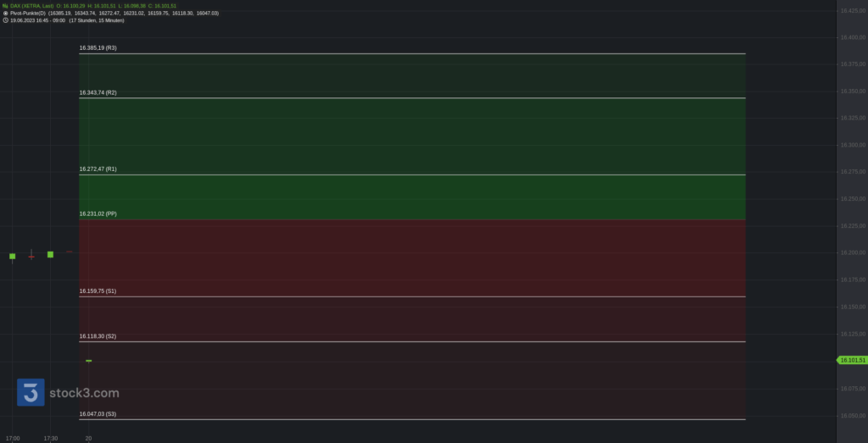Image resolution: width=868 pixels, height=443 pixels.
Task: Click the small red candle after 17:00
Action: click(31, 256)
